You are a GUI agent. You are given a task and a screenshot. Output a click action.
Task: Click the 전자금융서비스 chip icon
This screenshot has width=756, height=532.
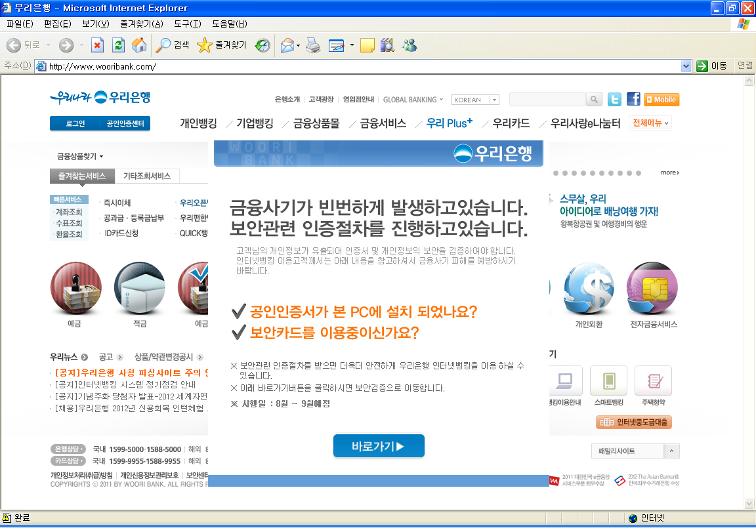(x=652, y=288)
